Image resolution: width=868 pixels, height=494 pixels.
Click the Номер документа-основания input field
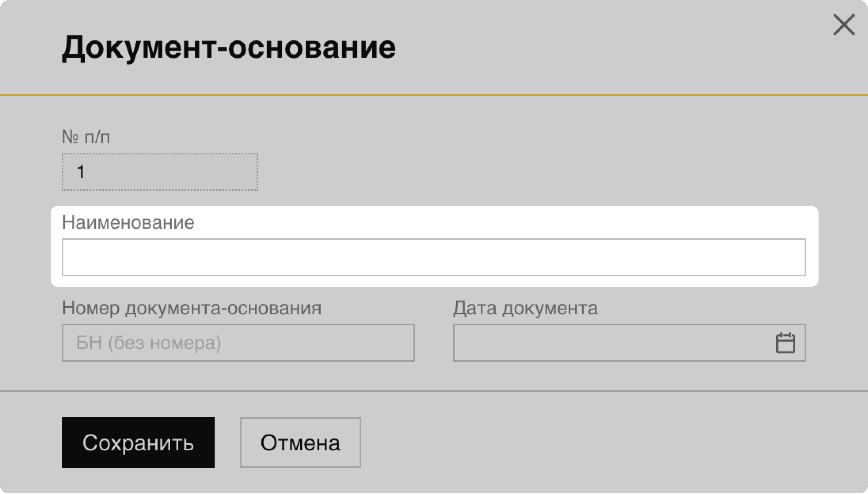click(x=237, y=343)
